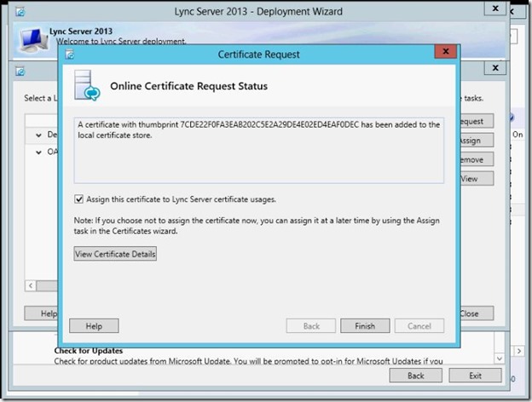The image size is (532, 402).
Task: Click the Help button in Certificate Wizard window
Action: pyautogui.click(x=41, y=313)
